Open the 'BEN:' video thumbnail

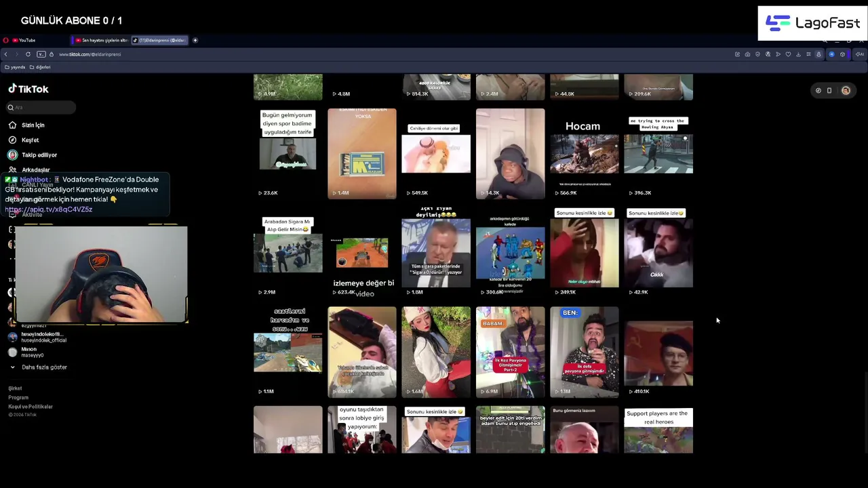click(x=585, y=352)
